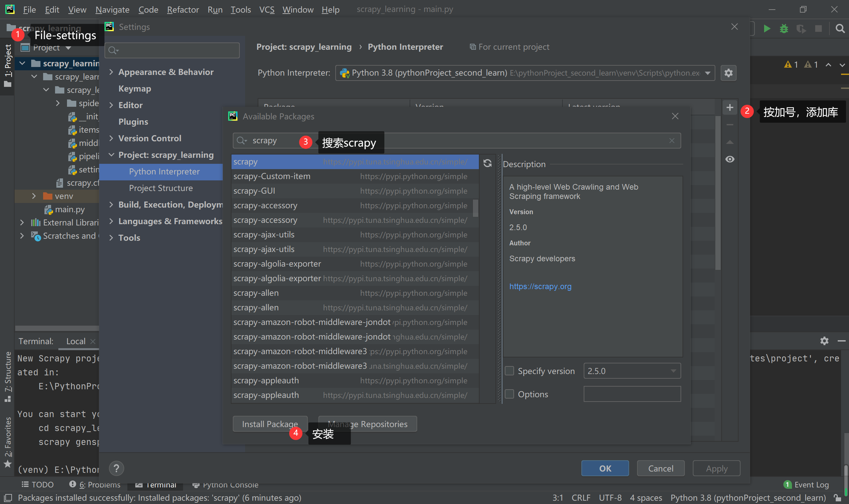The image size is (849, 504).
Task: Open the Refactor menu
Action: pyautogui.click(x=183, y=10)
